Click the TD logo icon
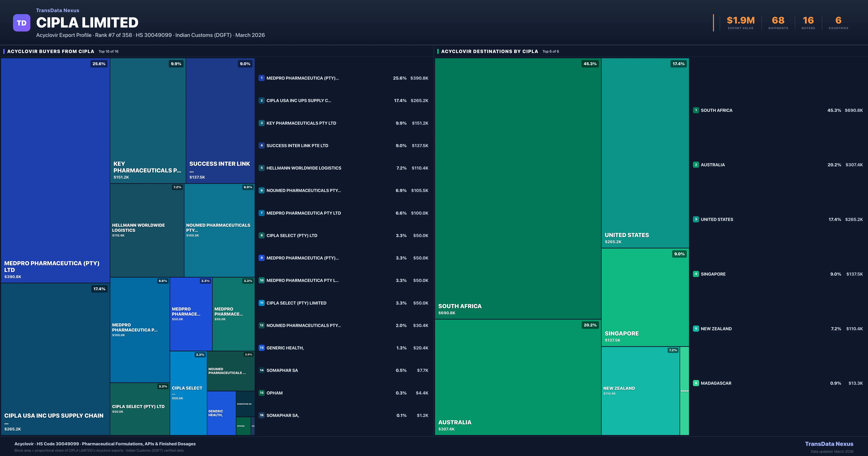868x456 pixels. pos(22,22)
